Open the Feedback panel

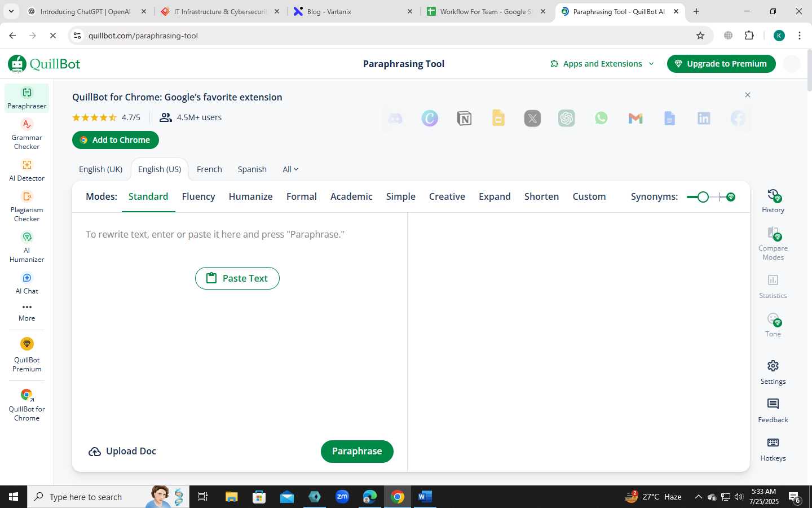(x=773, y=411)
